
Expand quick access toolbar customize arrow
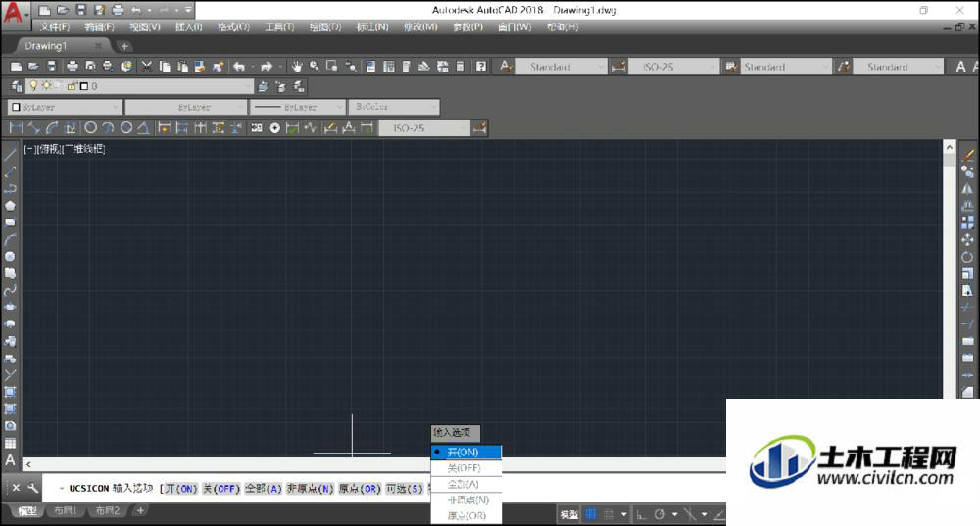tap(188, 10)
